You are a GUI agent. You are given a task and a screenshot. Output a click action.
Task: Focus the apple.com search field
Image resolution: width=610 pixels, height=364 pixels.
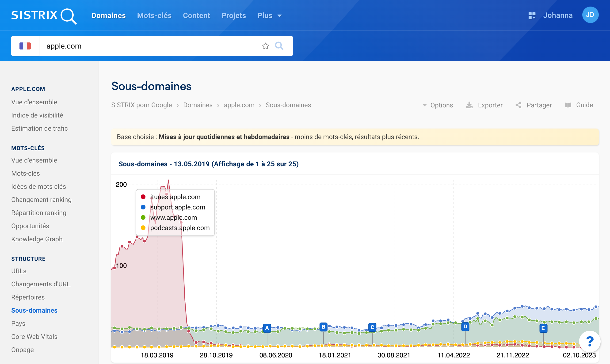(150, 46)
